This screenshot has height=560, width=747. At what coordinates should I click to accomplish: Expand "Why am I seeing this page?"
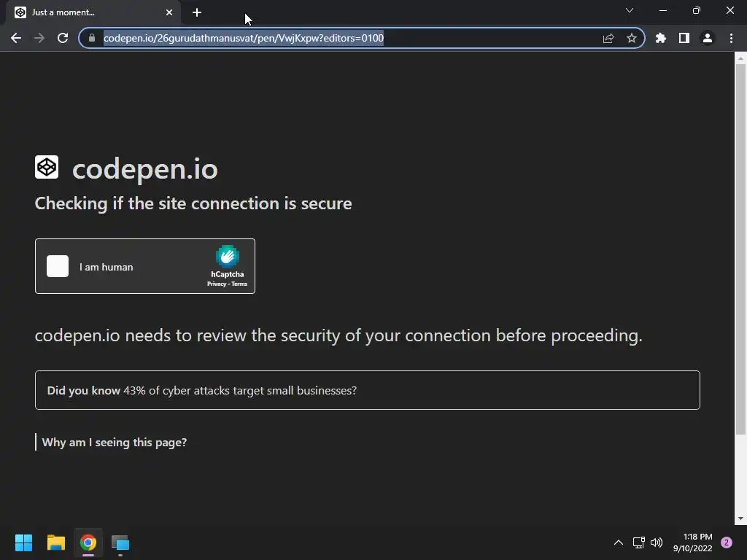tap(115, 443)
